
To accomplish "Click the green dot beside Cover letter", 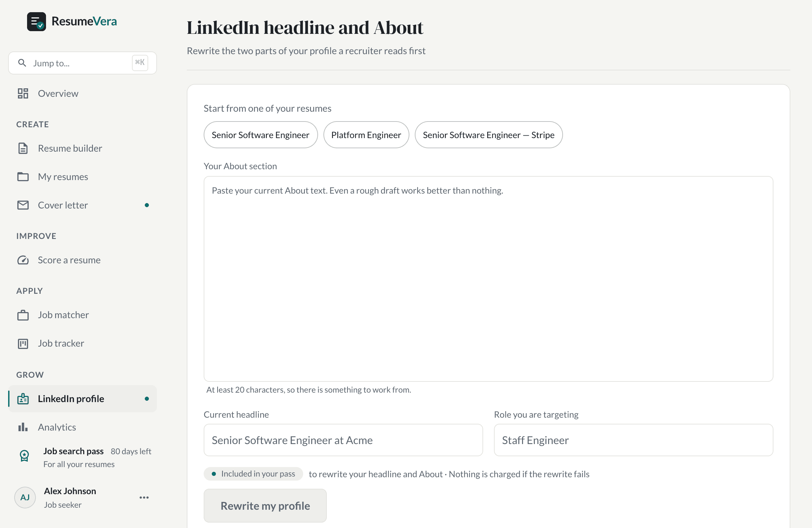I will point(147,205).
